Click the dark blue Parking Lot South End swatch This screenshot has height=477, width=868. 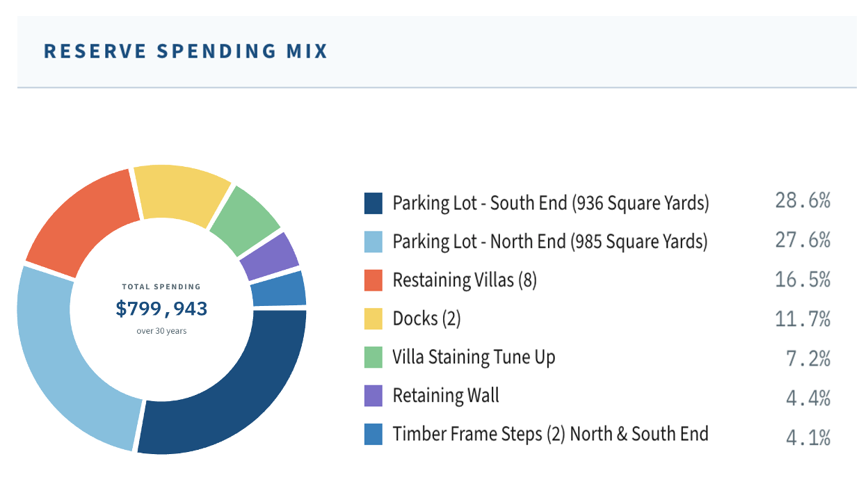click(x=373, y=203)
